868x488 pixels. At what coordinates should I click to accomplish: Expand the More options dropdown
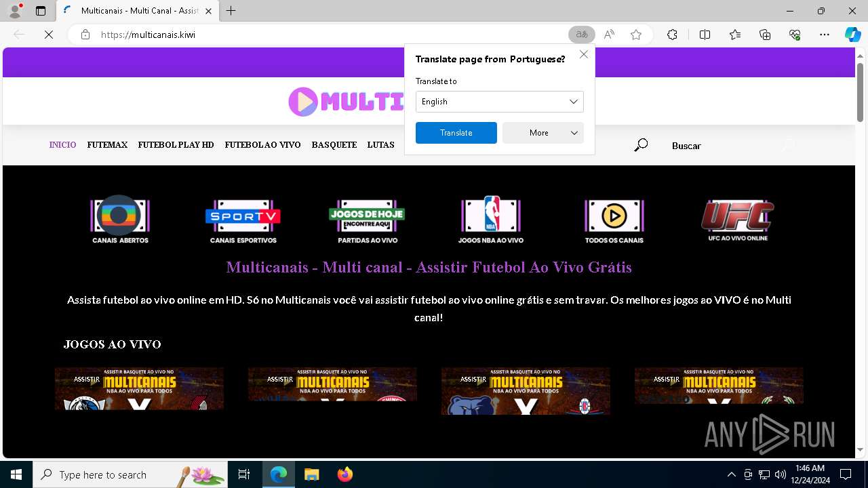(x=543, y=133)
